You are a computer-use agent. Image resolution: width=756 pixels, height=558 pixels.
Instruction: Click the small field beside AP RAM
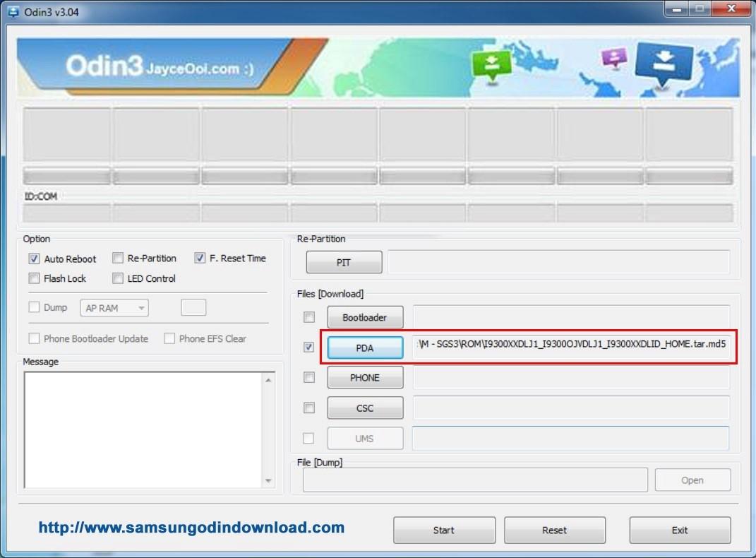[x=193, y=307]
